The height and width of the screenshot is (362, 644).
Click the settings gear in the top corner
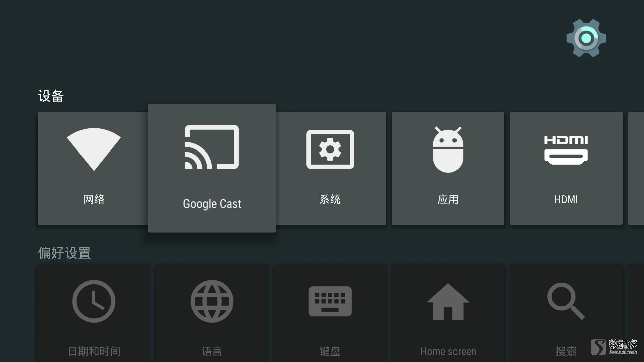pyautogui.click(x=586, y=38)
